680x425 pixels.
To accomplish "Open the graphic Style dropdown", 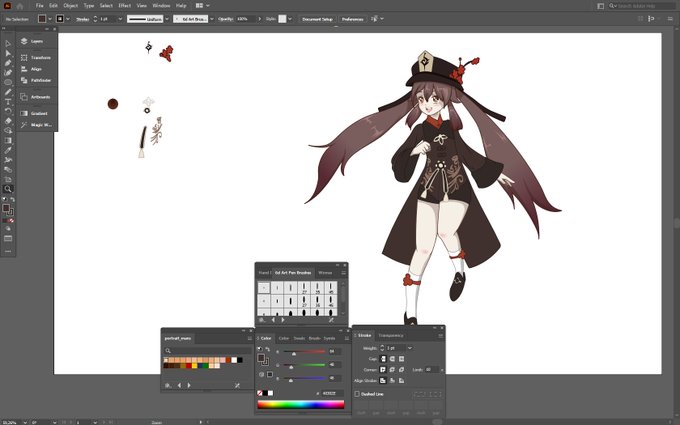I will [290, 19].
